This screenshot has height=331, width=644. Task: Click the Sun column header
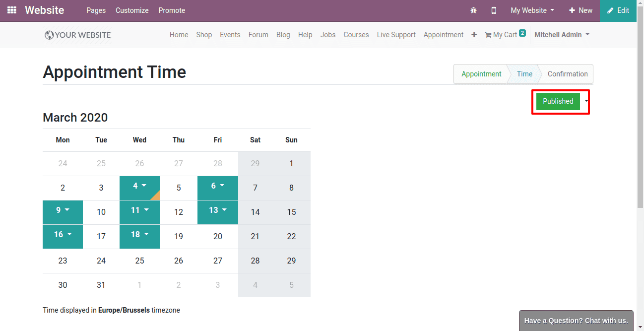[291, 140]
